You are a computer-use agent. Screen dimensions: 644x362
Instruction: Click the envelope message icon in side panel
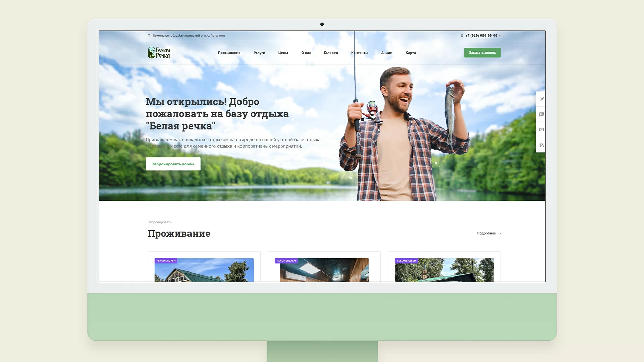(x=541, y=130)
